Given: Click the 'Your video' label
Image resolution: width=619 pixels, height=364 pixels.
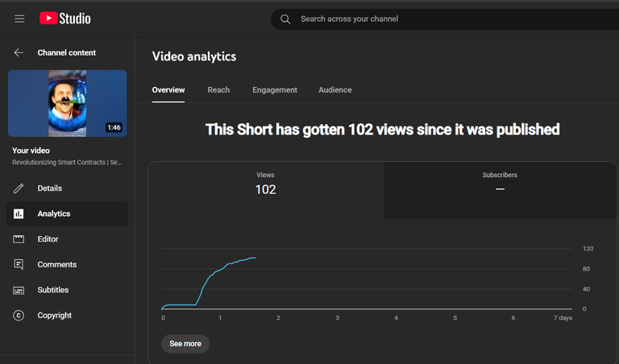Looking at the screenshot, I should (31, 151).
